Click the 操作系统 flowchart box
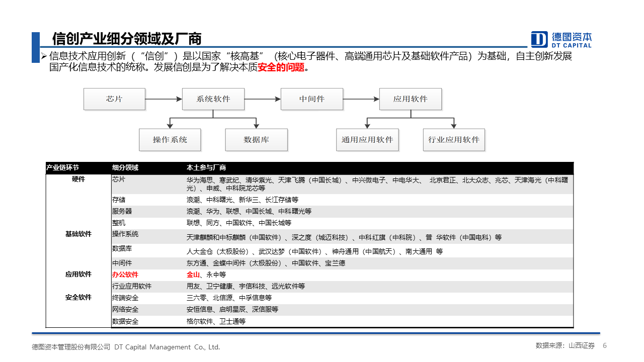Screen dimensions: 644x362 tap(170, 140)
